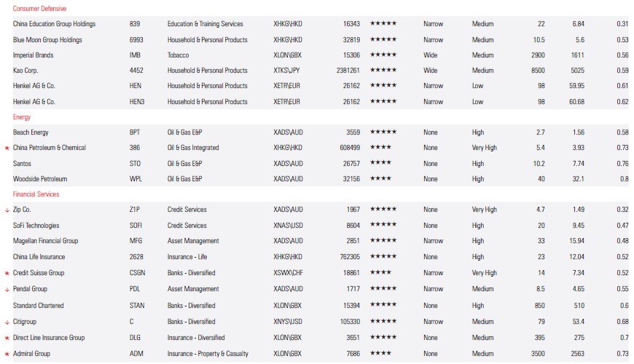Select the Energy section heading

(x=22, y=117)
